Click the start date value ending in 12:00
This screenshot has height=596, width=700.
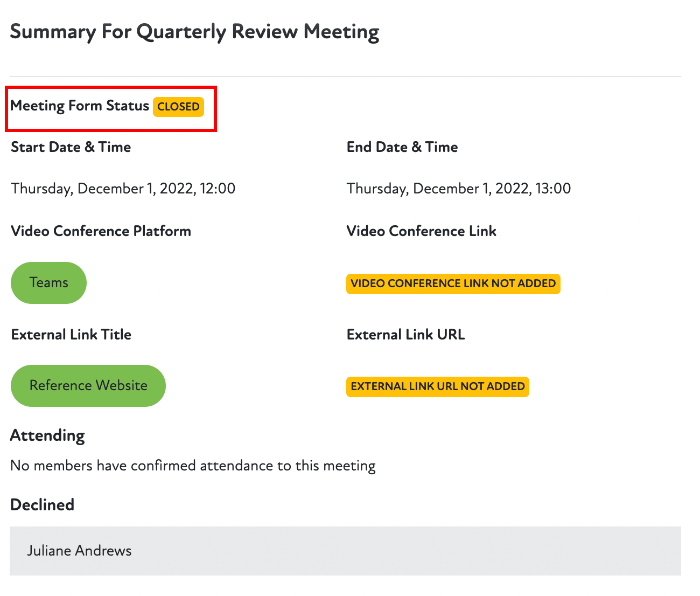pyautogui.click(x=123, y=189)
